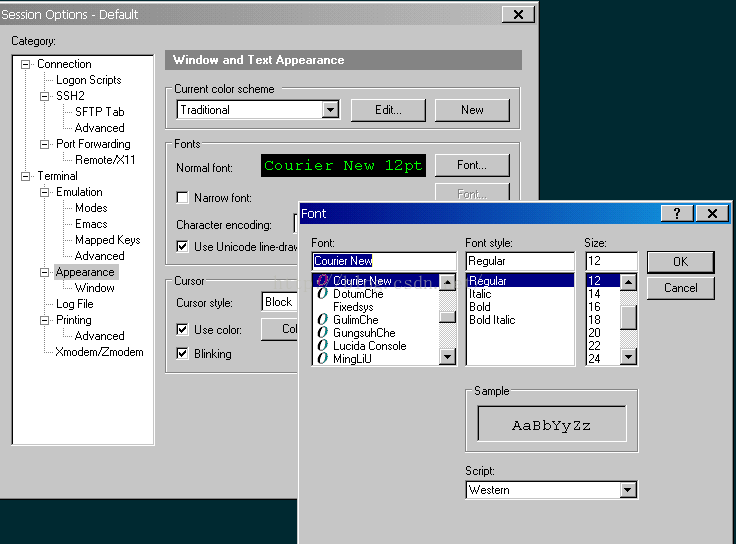Select GungsuhChe in font list
This screenshot has height=544, width=736.
(x=364, y=333)
